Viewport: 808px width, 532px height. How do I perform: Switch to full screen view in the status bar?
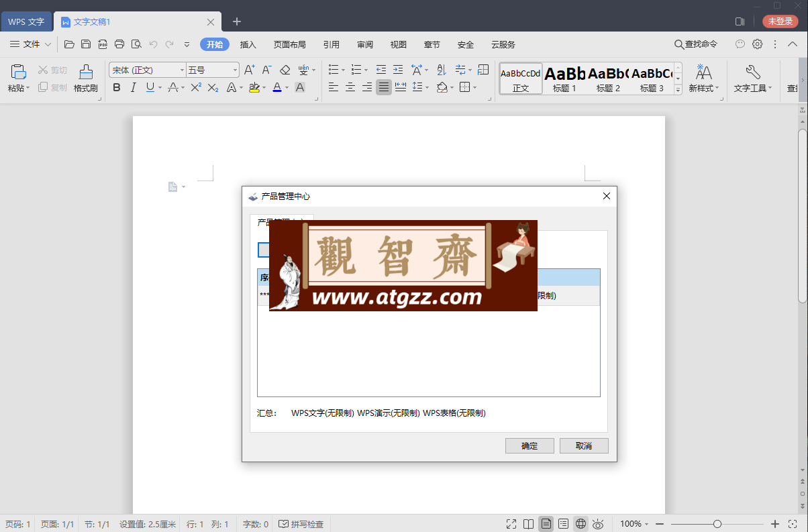click(x=511, y=524)
